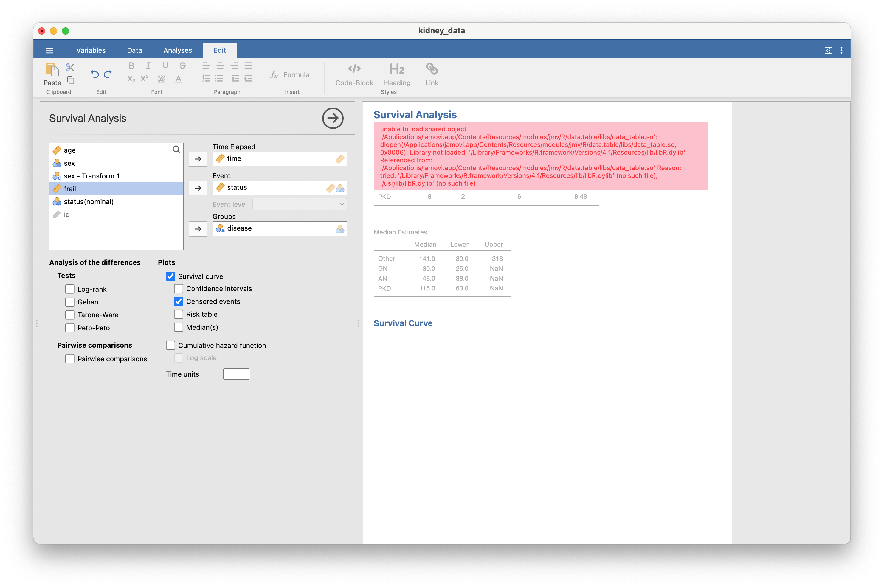Move the selected variable to Groups via arrow

(x=198, y=229)
